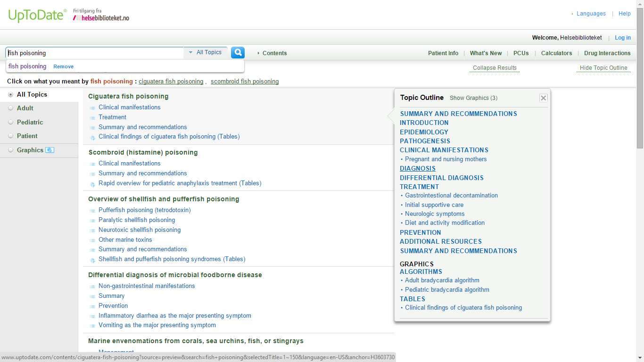Open Diet and activity modification item

point(445,222)
